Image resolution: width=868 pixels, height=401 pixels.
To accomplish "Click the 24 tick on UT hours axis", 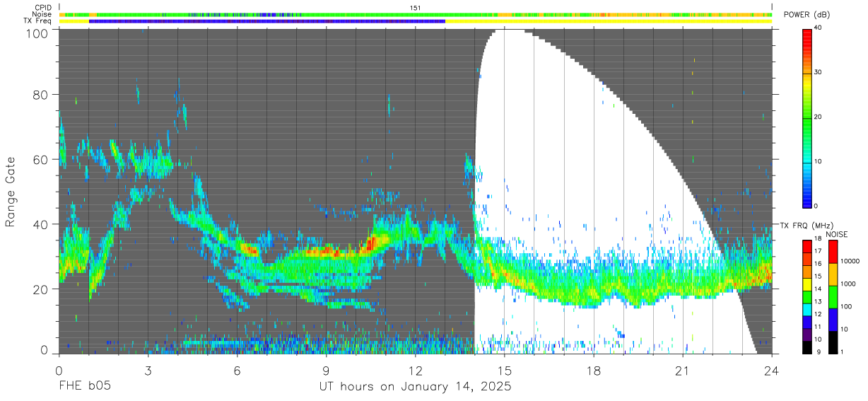I will point(772,370).
